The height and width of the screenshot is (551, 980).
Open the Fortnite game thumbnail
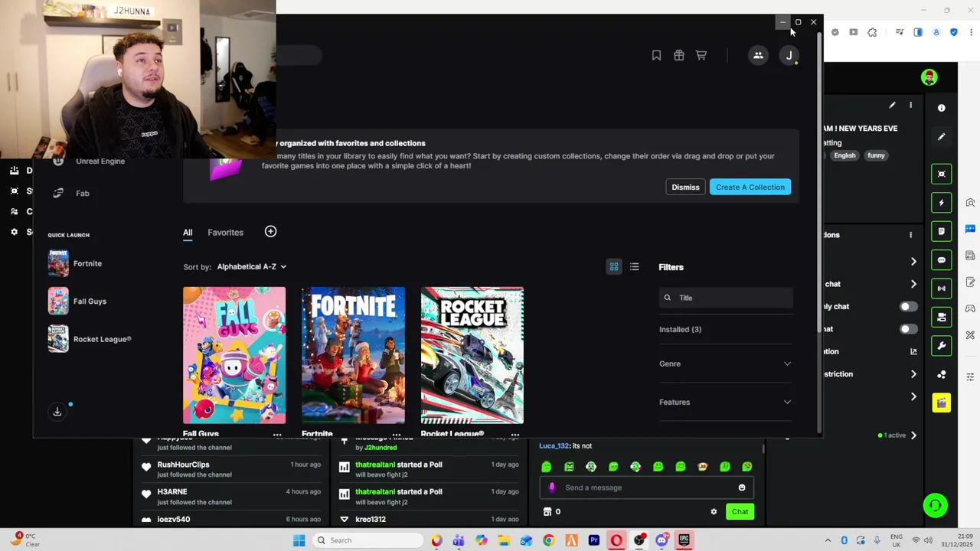click(353, 355)
